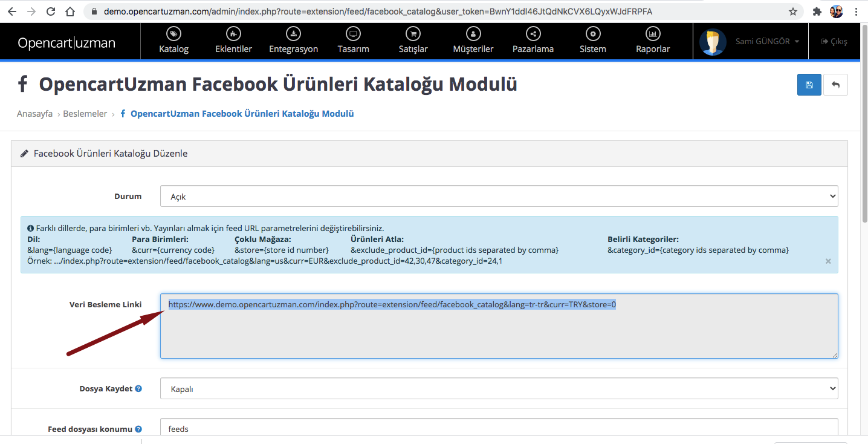Open the Durum dropdown

coord(499,196)
